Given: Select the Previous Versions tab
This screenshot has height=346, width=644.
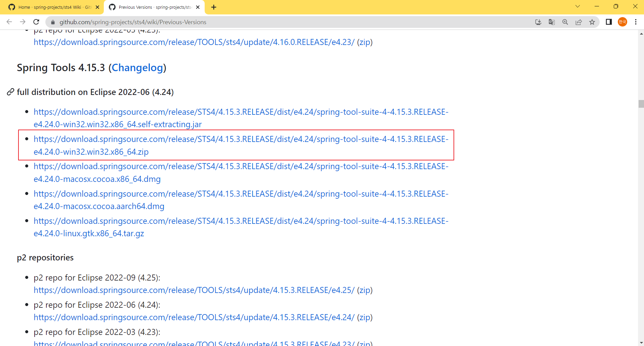Looking at the screenshot, I should click(155, 7).
